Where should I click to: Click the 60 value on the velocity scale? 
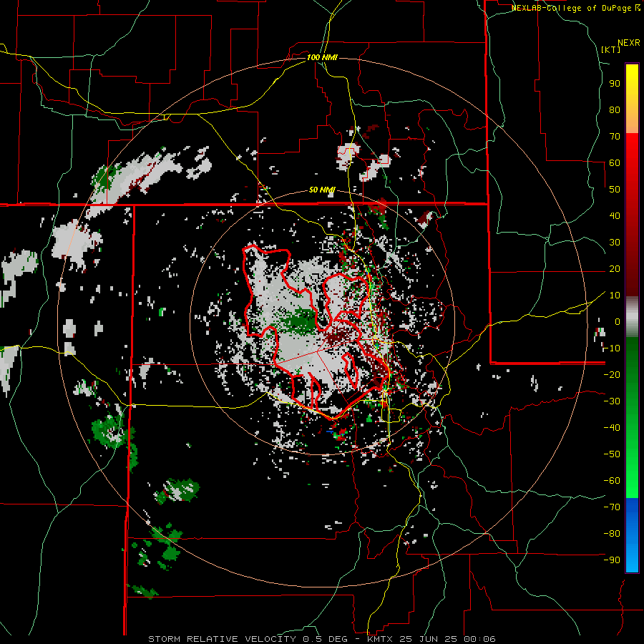pos(615,163)
